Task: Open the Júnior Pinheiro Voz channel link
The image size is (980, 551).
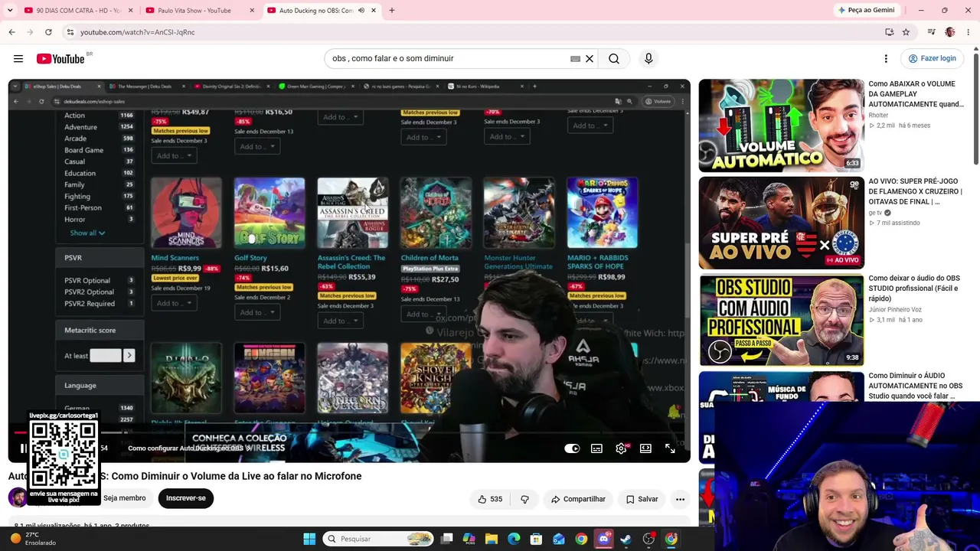Action: tap(895, 310)
